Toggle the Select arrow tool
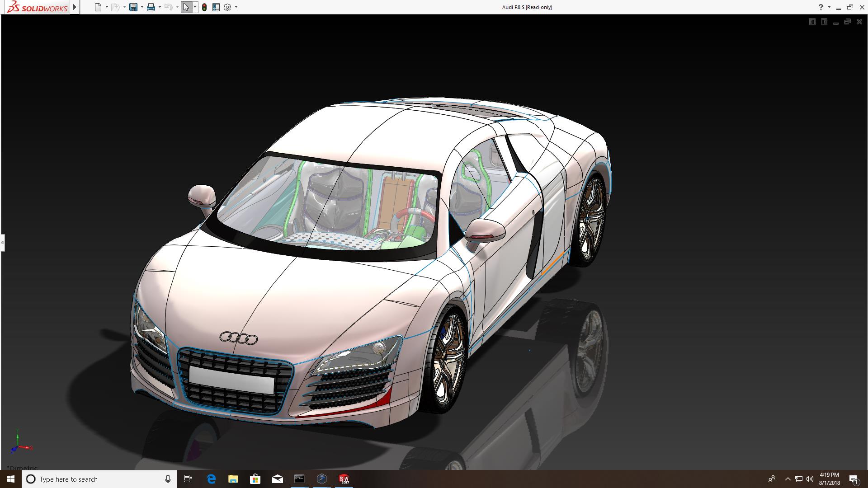868x488 pixels. coord(186,7)
